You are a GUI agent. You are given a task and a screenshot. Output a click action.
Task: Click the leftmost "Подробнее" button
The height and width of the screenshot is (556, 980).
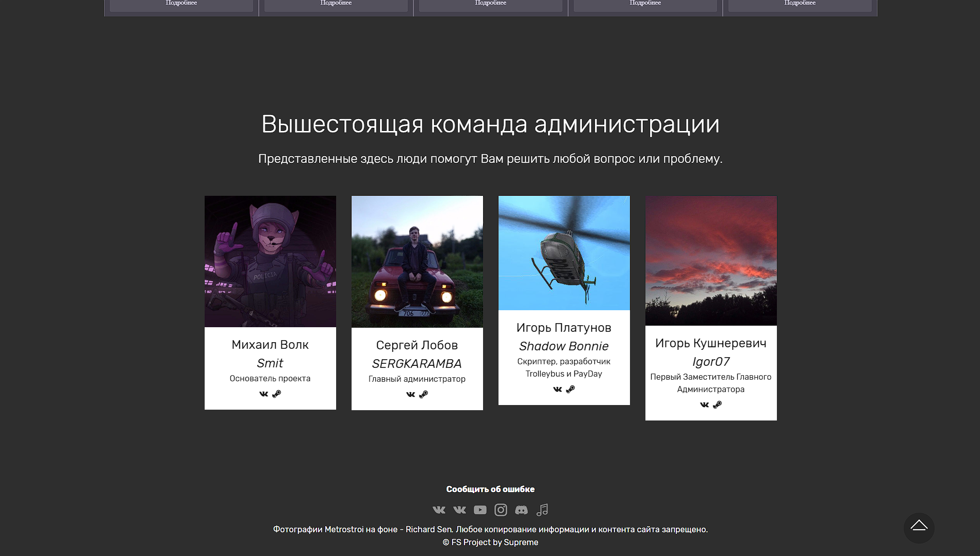pos(181,4)
